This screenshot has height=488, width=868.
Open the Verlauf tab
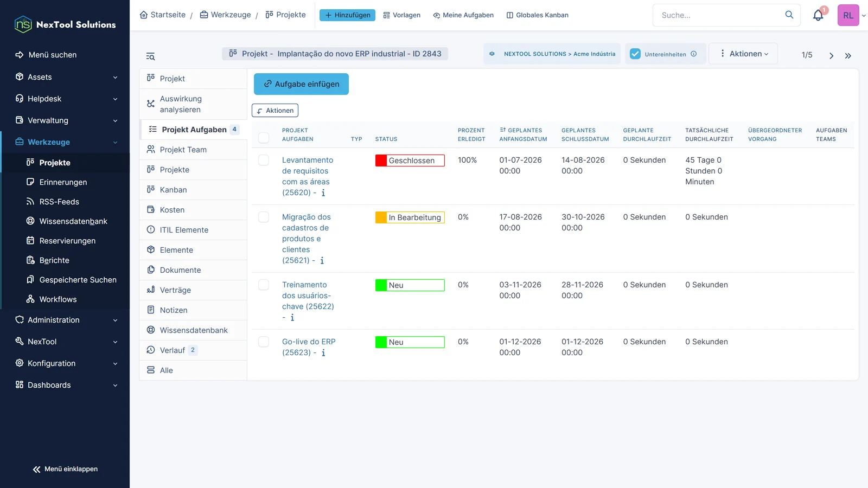pyautogui.click(x=193, y=350)
